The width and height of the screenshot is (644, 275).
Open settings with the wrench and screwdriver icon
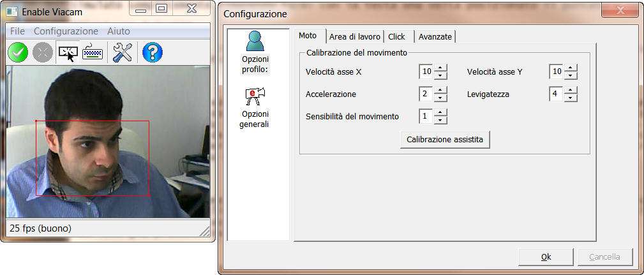tap(123, 52)
